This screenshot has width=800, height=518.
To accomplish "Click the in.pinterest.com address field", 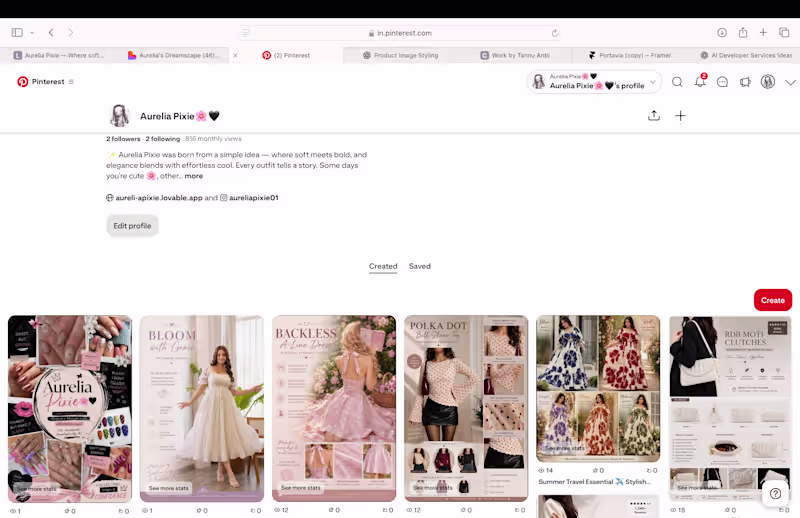I will pyautogui.click(x=400, y=33).
